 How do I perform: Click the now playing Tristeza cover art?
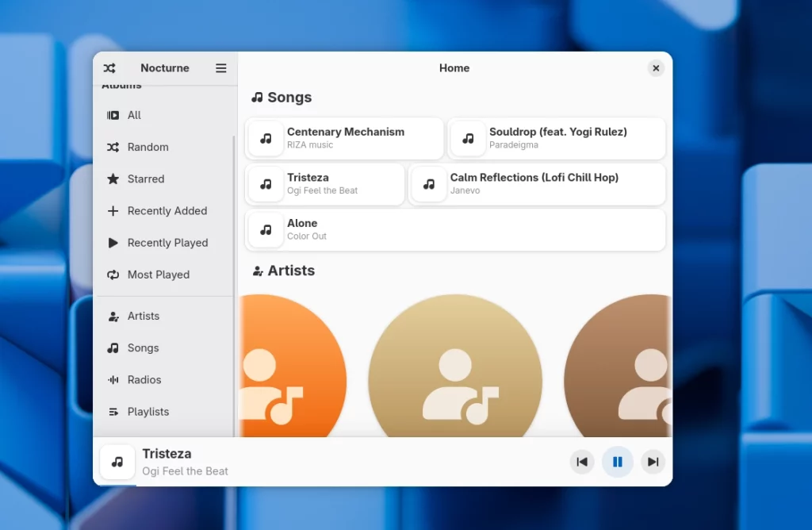click(x=117, y=462)
